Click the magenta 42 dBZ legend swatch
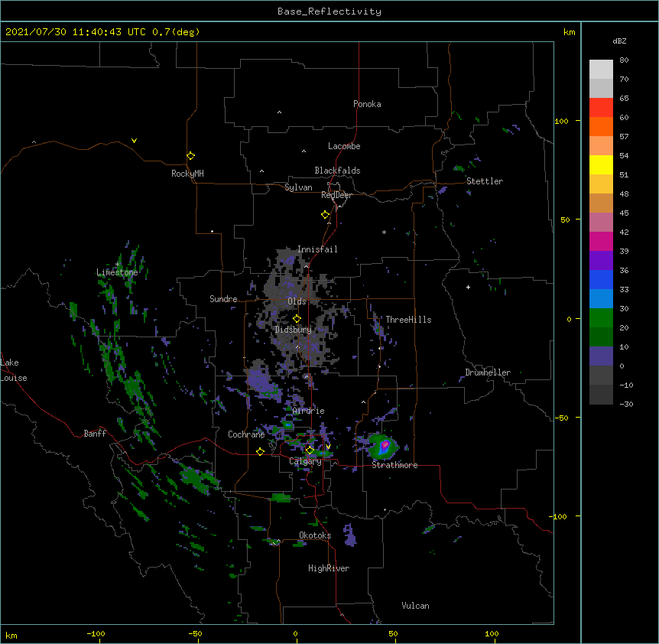This screenshot has height=644, width=659. point(601,242)
